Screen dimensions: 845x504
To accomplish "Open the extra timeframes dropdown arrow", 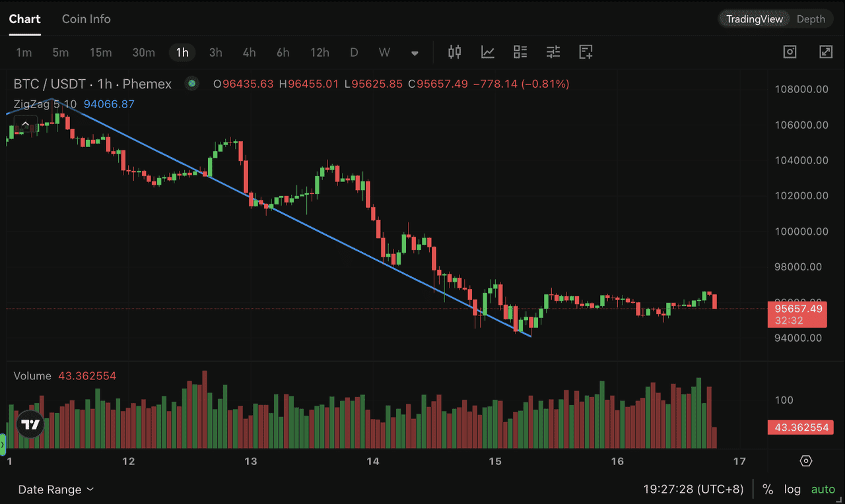I will (415, 52).
